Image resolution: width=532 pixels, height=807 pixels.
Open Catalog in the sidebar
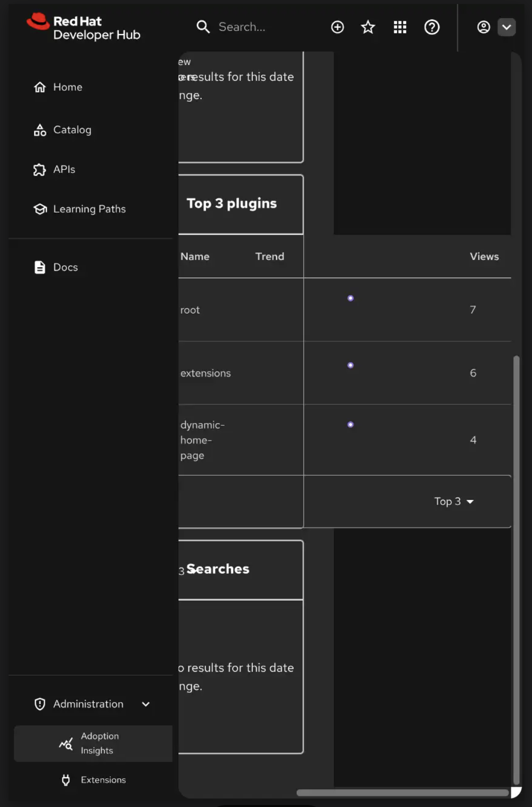[72, 130]
